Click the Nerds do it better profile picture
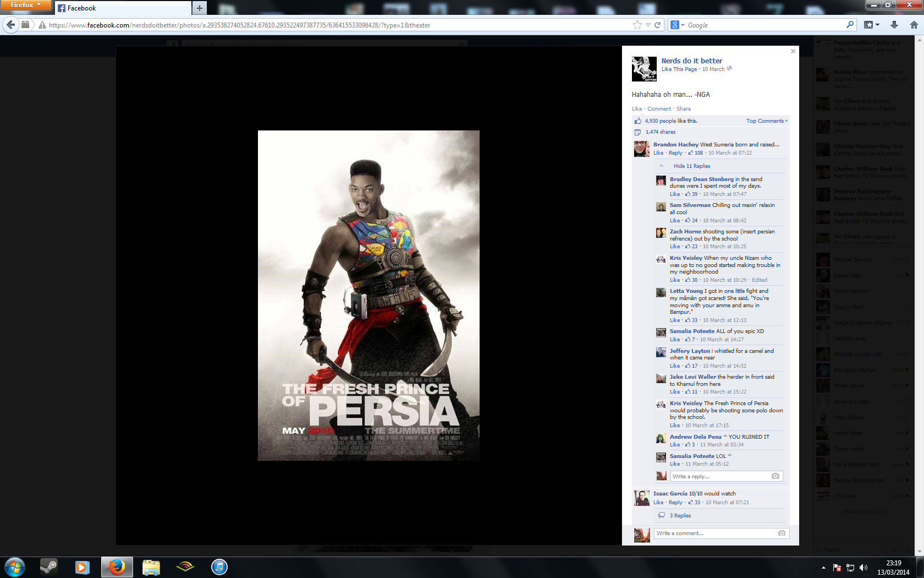 pos(644,69)
